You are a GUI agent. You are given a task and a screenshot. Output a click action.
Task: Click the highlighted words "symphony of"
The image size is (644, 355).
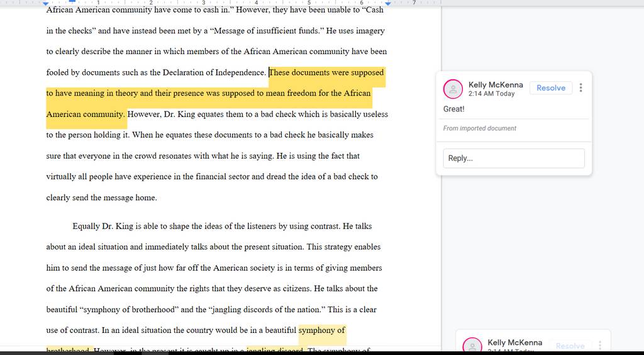321,330
